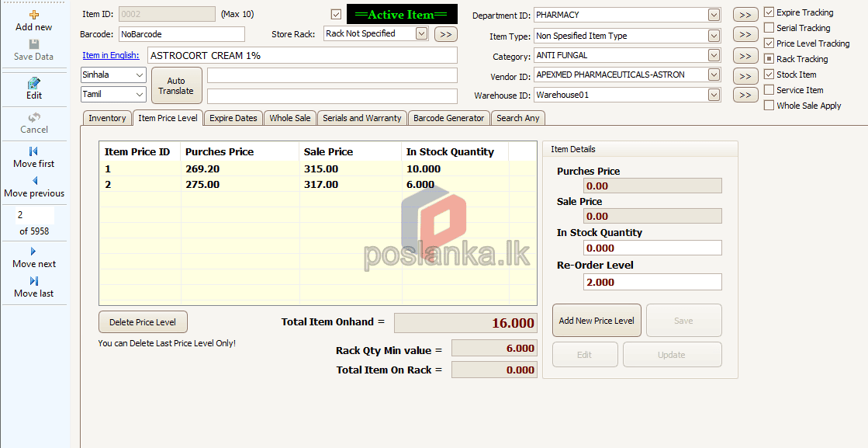The height and width of the screenshot is (448, 868).
Task: Click In Stock Quantity field in Item Details
Action: (652, 248)
